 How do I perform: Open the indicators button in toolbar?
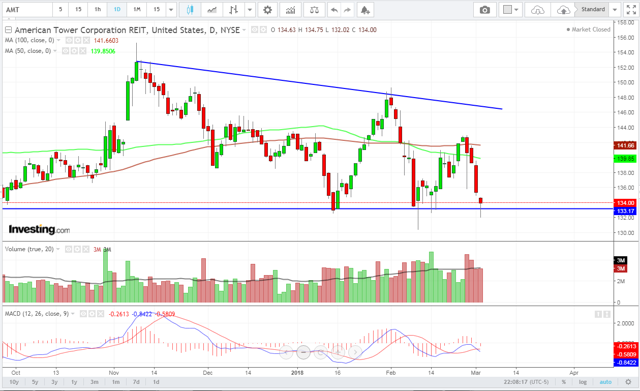[290, 10]
